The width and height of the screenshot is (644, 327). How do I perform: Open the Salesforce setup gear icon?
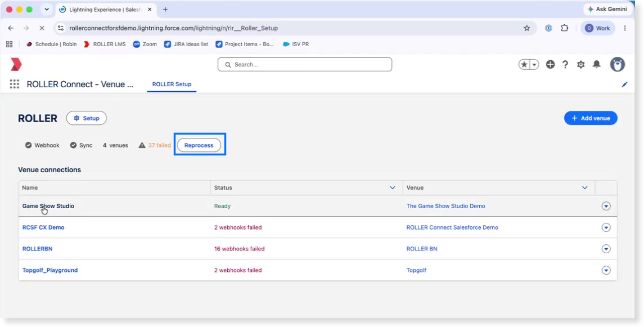coord(581,65)
